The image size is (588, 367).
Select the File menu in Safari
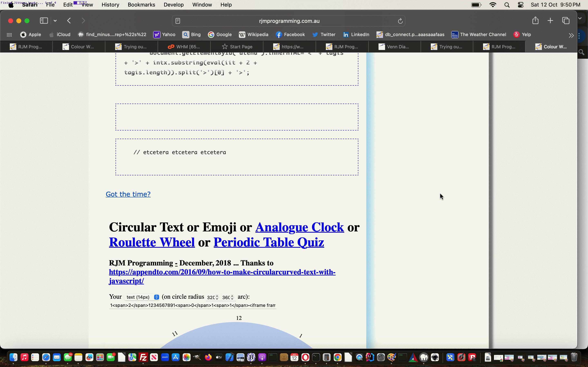pyautogui.click(x=50, y=5)
